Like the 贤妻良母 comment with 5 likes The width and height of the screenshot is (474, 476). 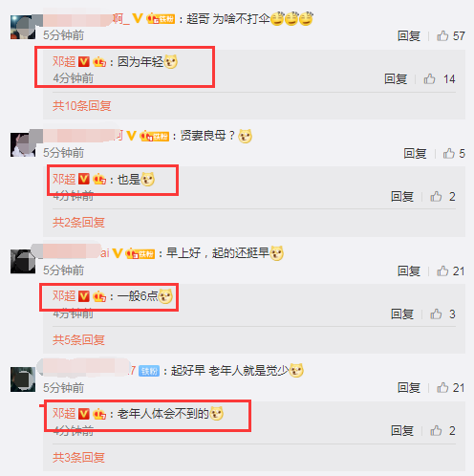pyautogui.click(x=449, y=153)
